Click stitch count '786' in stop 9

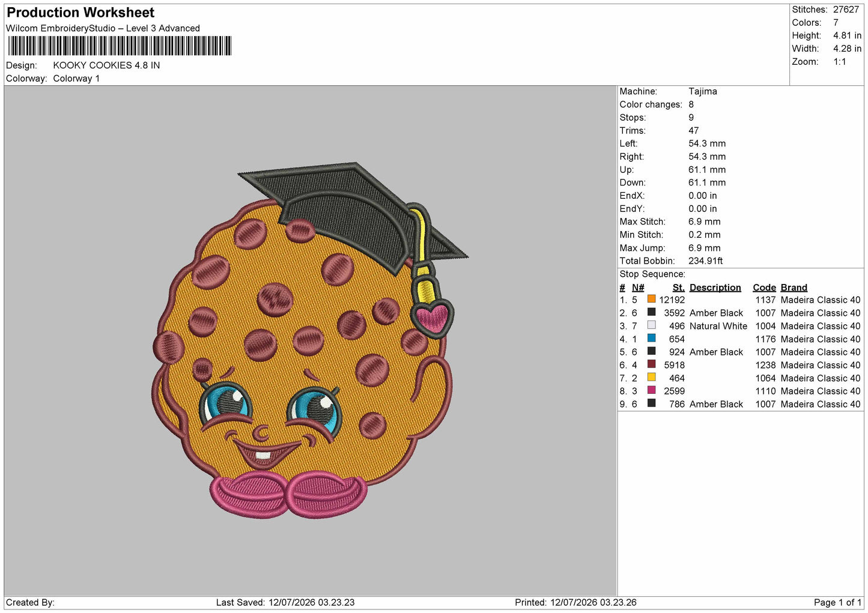pyautogui.click(x=677, y=404)
